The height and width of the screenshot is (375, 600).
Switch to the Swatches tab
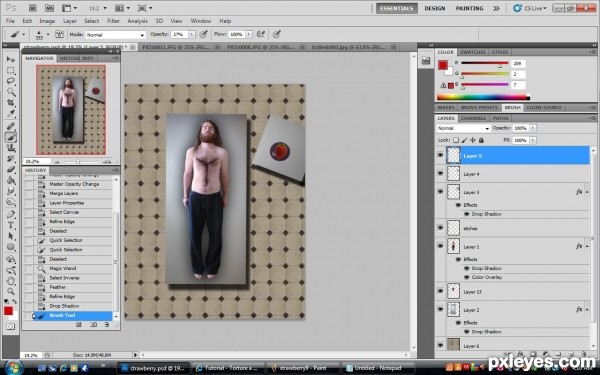pyautogui.click(x=472, y=52)
